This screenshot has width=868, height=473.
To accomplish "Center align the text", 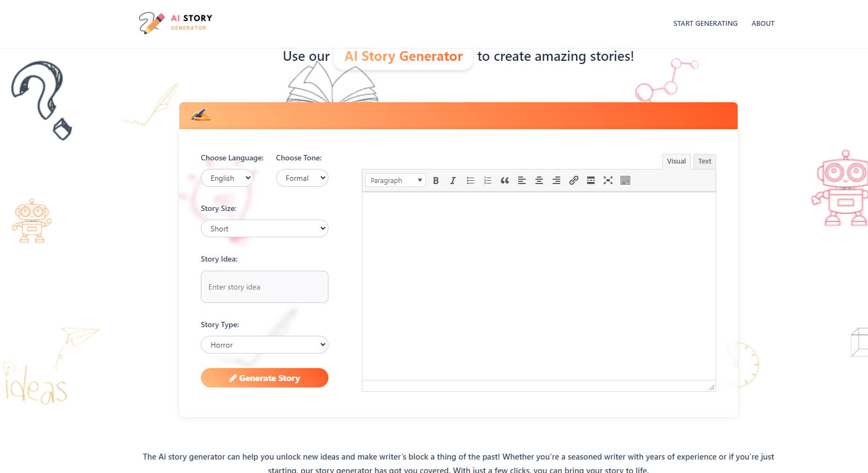I will click(539, 181).
